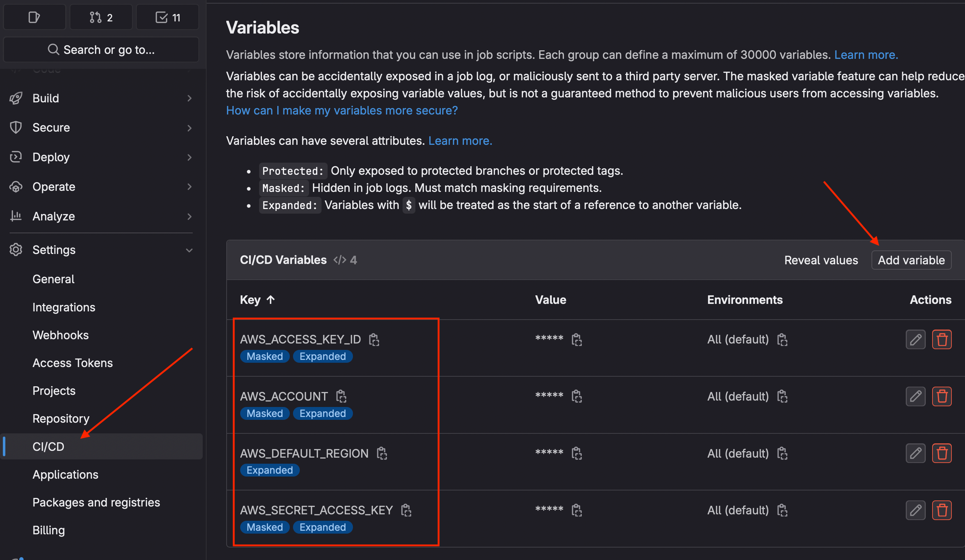This screenshot has width=965, height=560.
Task: Edit the AWS_DEFAULT_REGION variable
Action: (916, 453)
